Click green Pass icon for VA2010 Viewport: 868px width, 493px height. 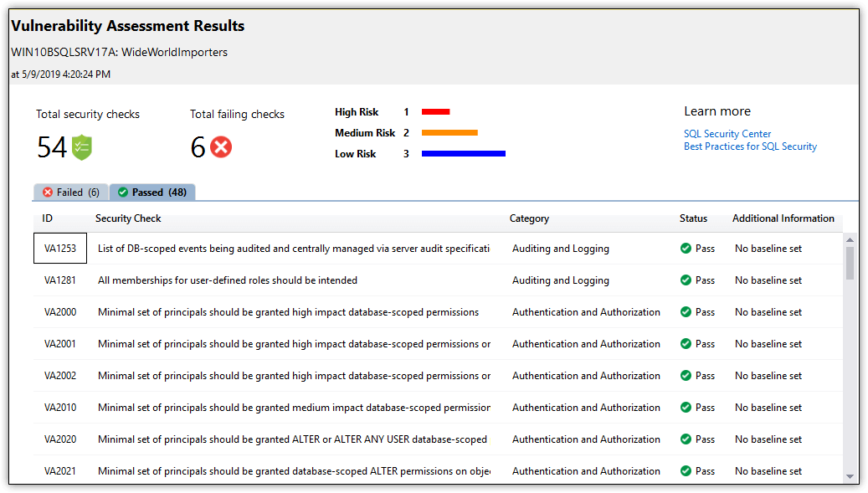coord(686,408)
